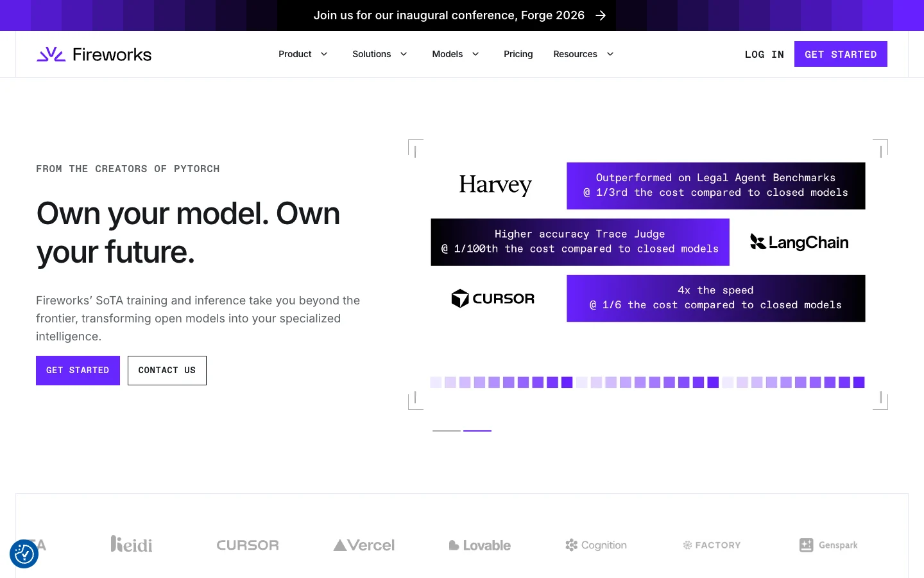The width and height of the screenshot is (924, 578).
Task: Expand the Product dropdown chevron
Action: tap(324, 54)
